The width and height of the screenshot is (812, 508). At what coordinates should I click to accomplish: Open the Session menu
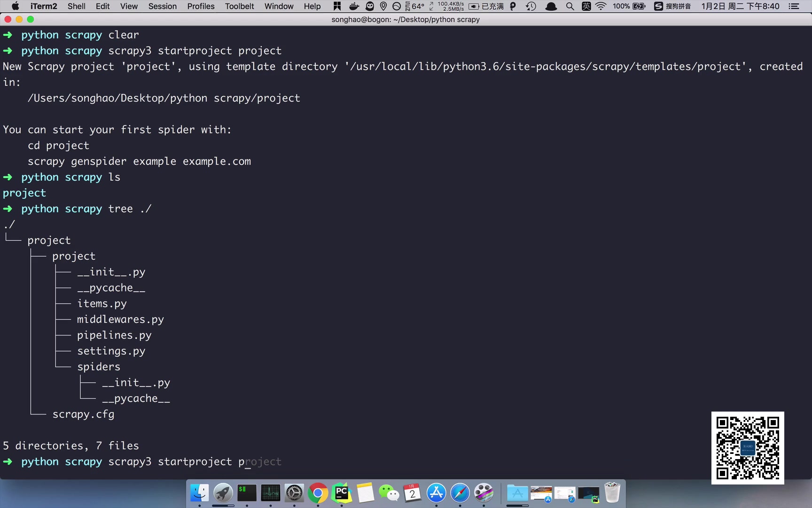[x=163, y=6]
